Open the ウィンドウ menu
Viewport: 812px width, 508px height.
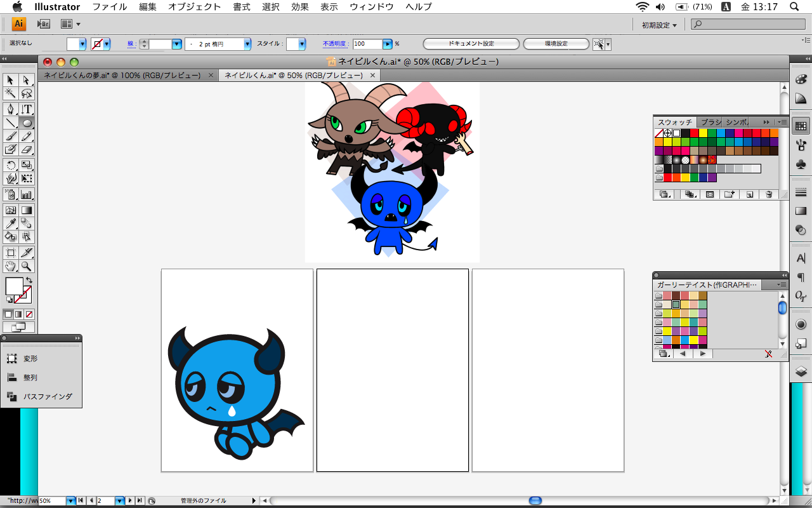click(x=372, y=7)
